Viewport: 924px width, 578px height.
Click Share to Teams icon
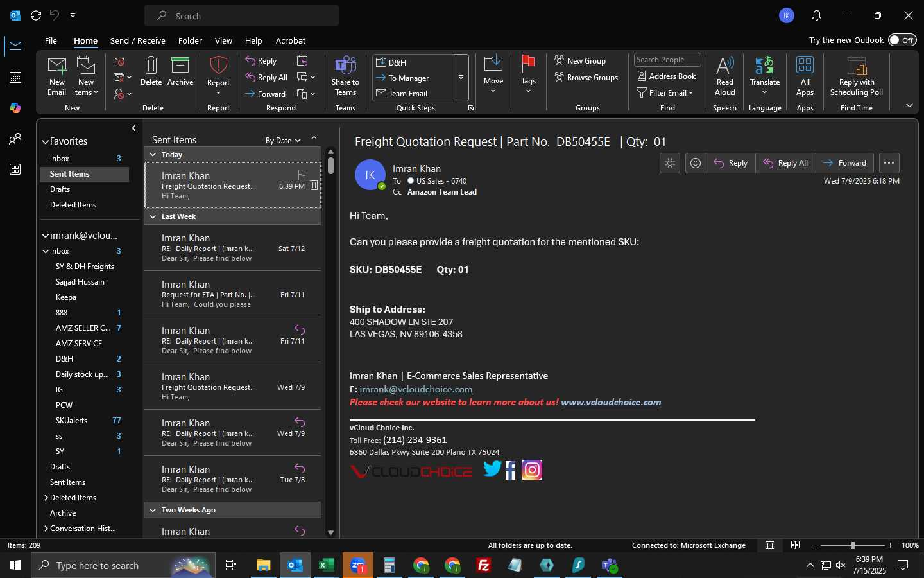tap(345, 76)
